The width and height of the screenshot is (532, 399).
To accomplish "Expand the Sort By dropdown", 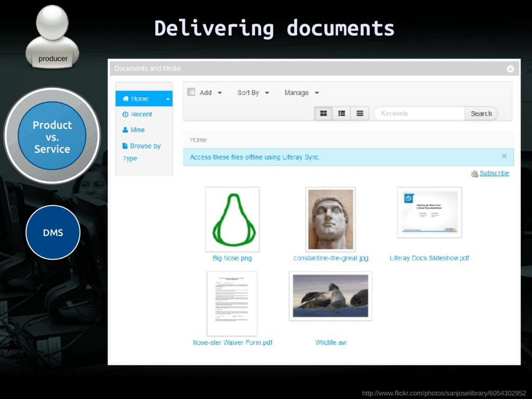I will point(253,92).
